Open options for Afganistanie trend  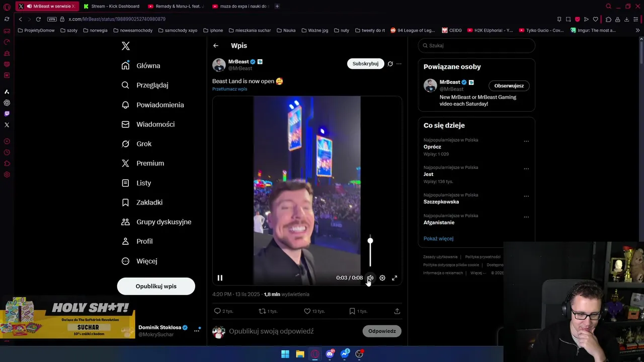coord(526,217)
